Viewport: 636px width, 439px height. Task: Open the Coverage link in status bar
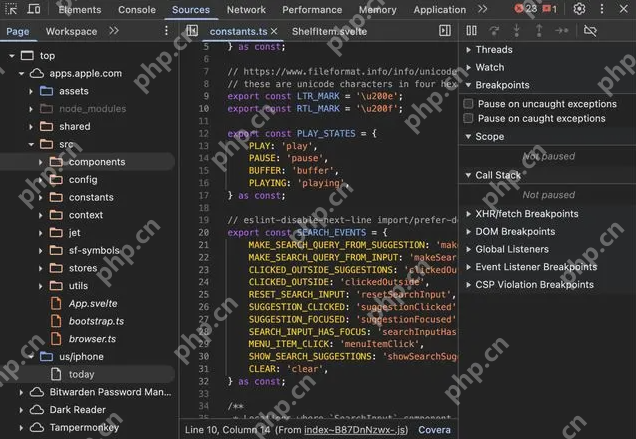coord(435,430)
